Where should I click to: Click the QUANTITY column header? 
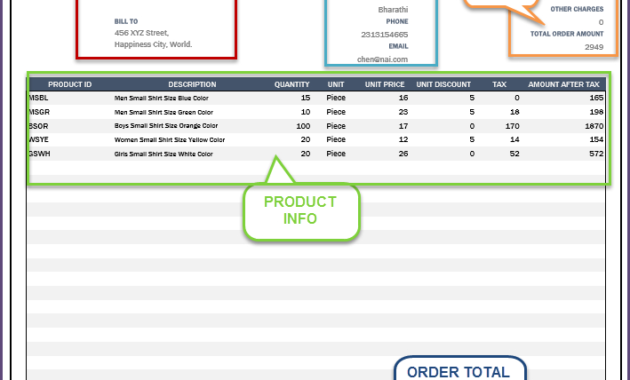coord(292,84)
